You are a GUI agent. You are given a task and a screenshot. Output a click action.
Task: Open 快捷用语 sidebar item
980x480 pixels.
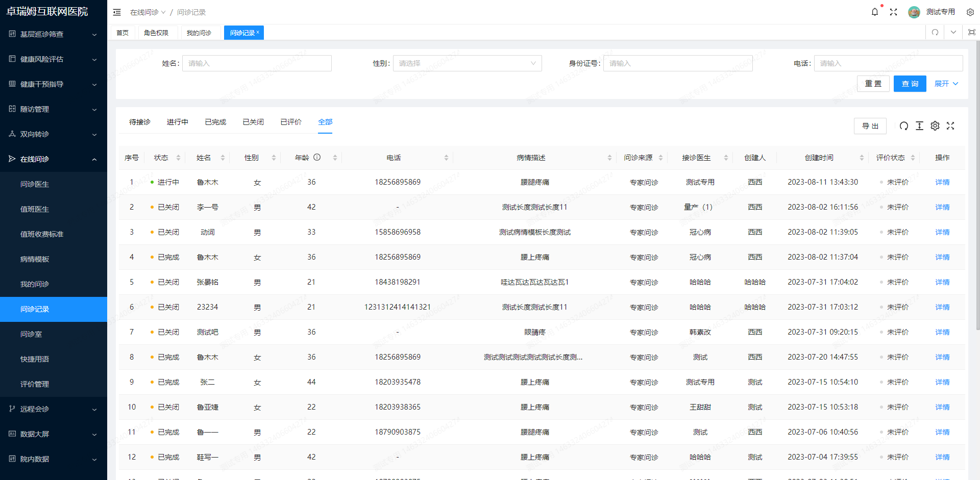pyautogui.click(x=54, y=359)
